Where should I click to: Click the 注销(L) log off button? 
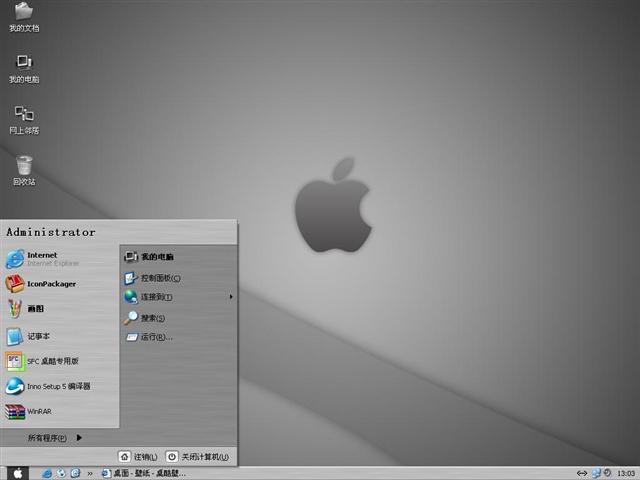coord(138,457)
